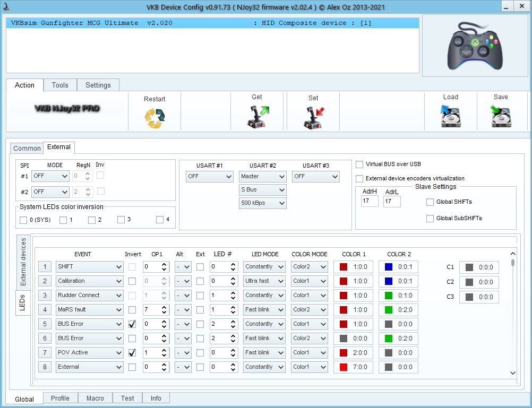Enable Virtual BUS over USB checkbox

pyautogui.click(x=360, y=164)
